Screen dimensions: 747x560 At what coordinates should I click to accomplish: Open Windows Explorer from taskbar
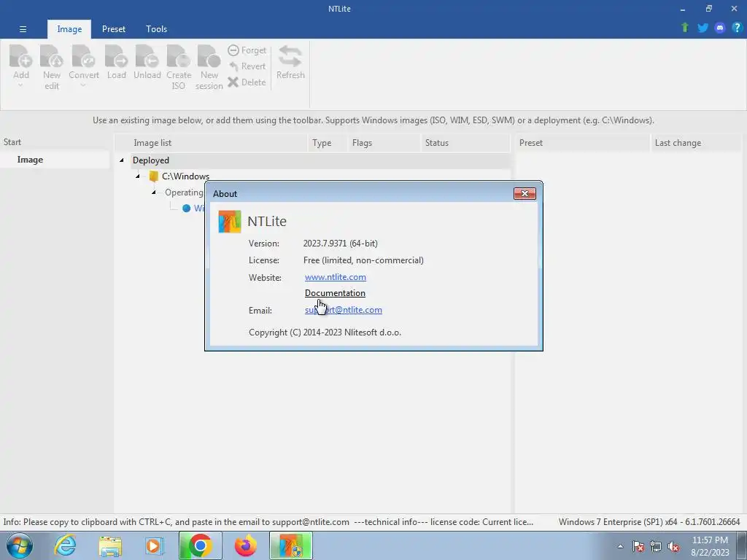point(110,545)
